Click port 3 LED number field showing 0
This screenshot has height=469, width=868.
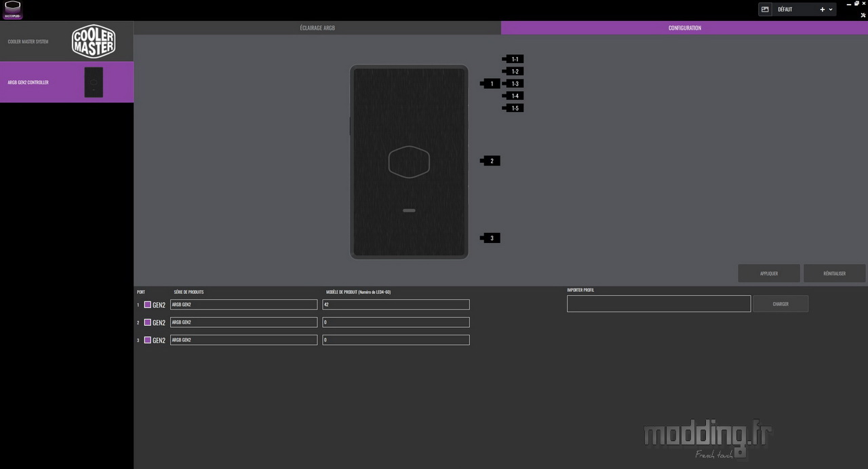(396, 340)
